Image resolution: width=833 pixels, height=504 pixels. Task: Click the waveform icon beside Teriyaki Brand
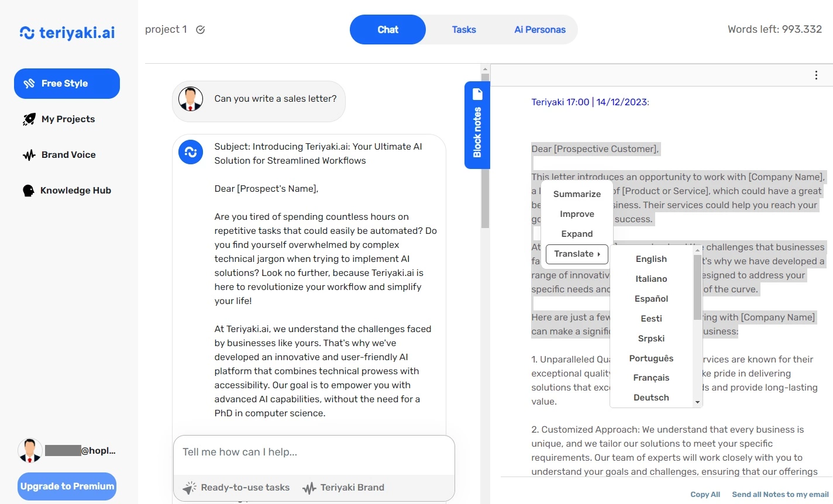click(x=309, y=488)
